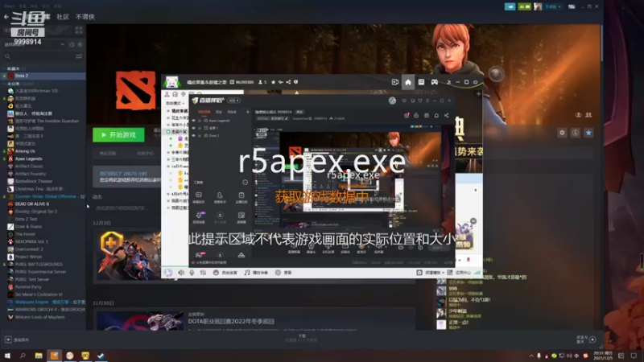Go back with the Steam back arrow
The image size is (644, 362).
pos(6,17)
